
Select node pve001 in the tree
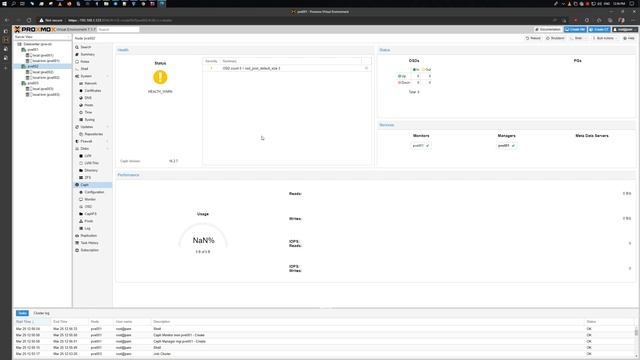(x=33, y=49)
